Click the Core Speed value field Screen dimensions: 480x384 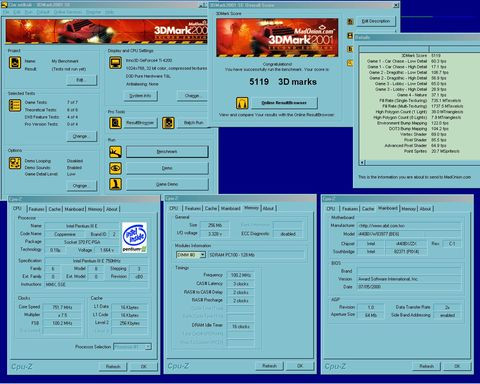[x=62, y=307]
